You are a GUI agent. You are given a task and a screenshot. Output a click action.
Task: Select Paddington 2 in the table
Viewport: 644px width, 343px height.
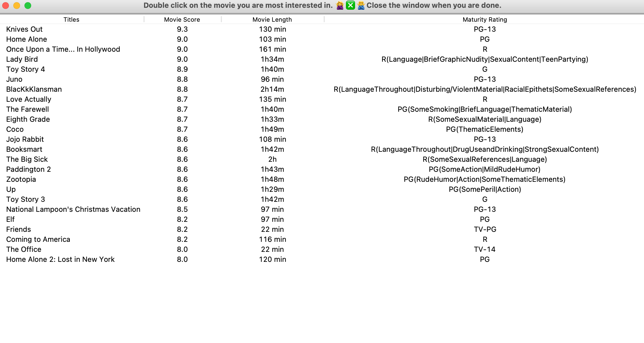28,169
